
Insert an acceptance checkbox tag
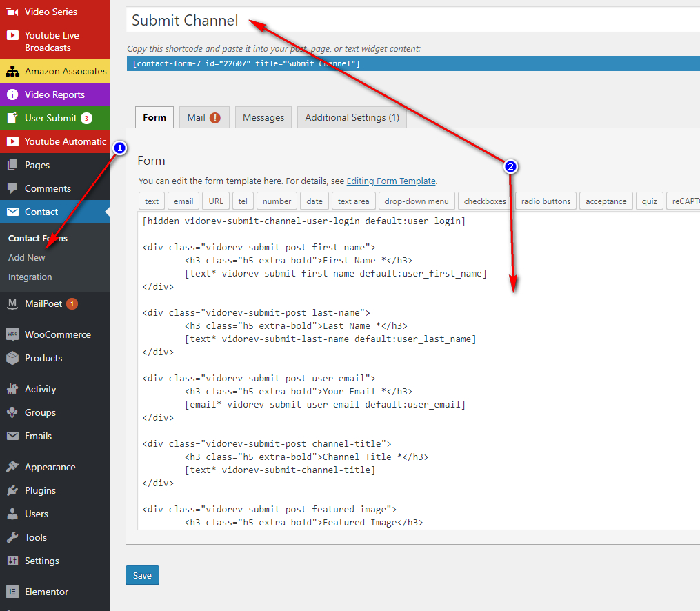click(x=606, y=201)
